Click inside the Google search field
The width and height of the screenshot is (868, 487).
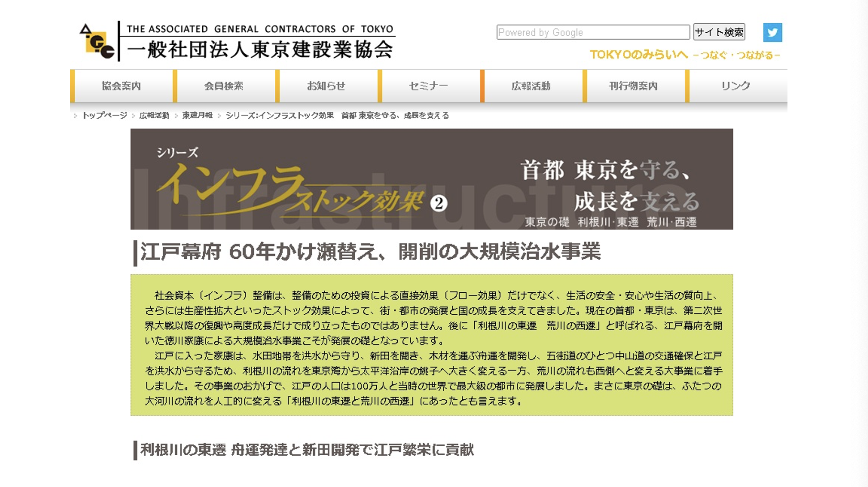[x=592, y=32]
